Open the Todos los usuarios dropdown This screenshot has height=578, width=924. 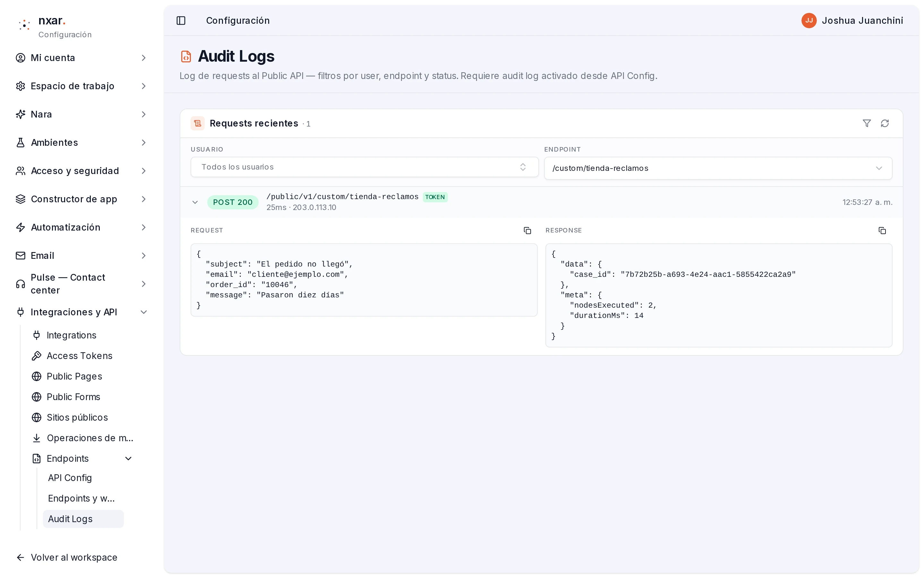tap(365, 167)
